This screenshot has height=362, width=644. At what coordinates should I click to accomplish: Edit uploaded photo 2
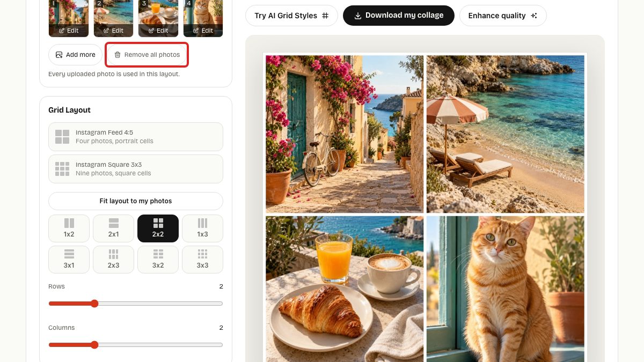(113, 31)
